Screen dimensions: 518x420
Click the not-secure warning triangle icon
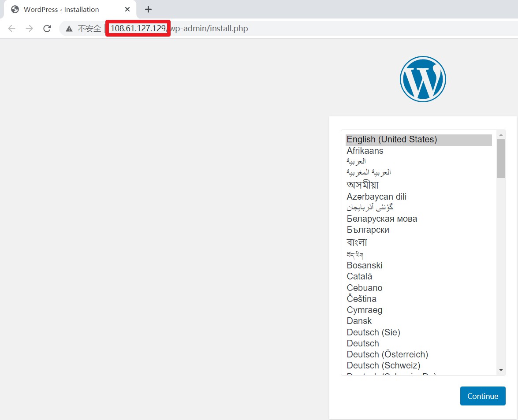[69, 29]
